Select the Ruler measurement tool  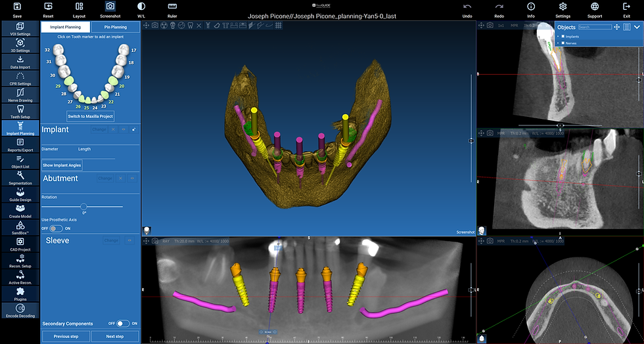[x=172, y=7]
